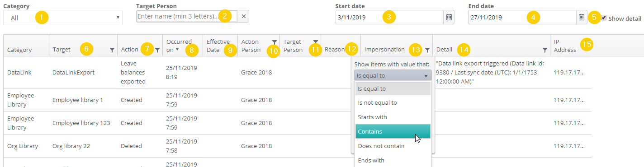Open the Start date calendar picker
The width and height of the screenshot is (644, 167).
449,17
